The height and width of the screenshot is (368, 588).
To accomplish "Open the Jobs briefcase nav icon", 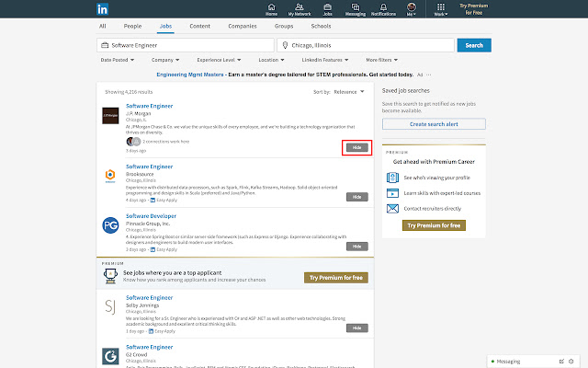I will (x=327, y=9).
